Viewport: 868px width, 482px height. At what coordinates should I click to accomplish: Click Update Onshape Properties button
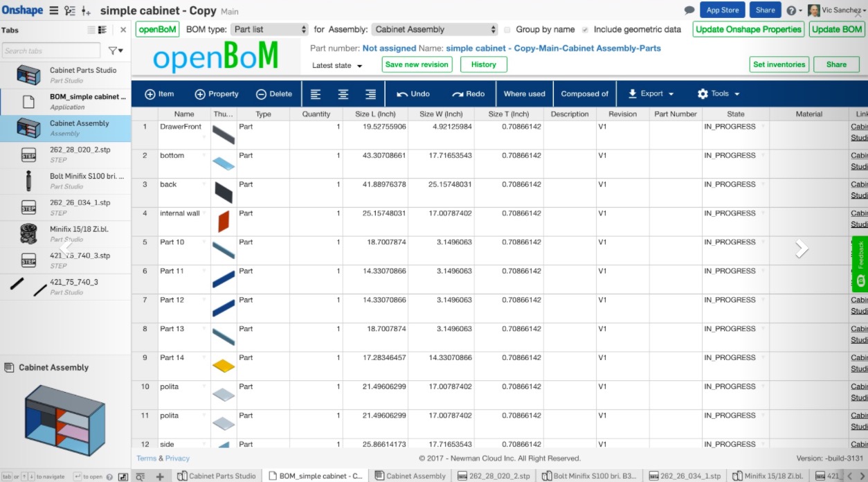pyautogui.click(x=748, y=29)
